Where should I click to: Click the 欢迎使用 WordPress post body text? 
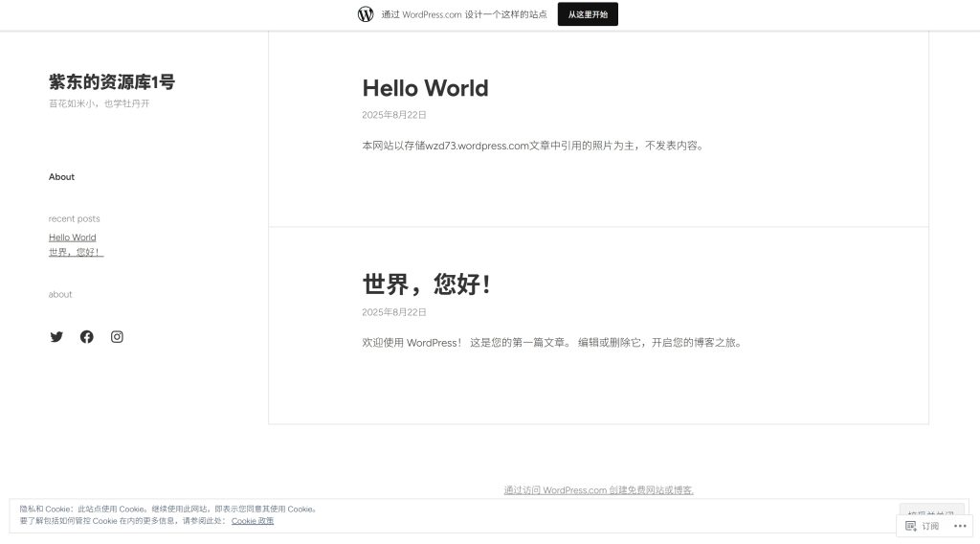pyautogui.click(x=552, y=343)
